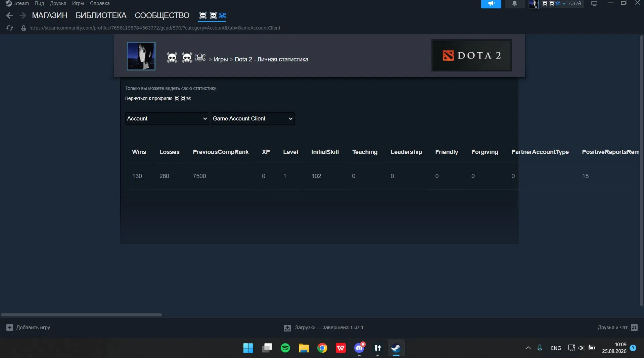Open the Игры menu
644x358 pixels.
click(78, 3)
